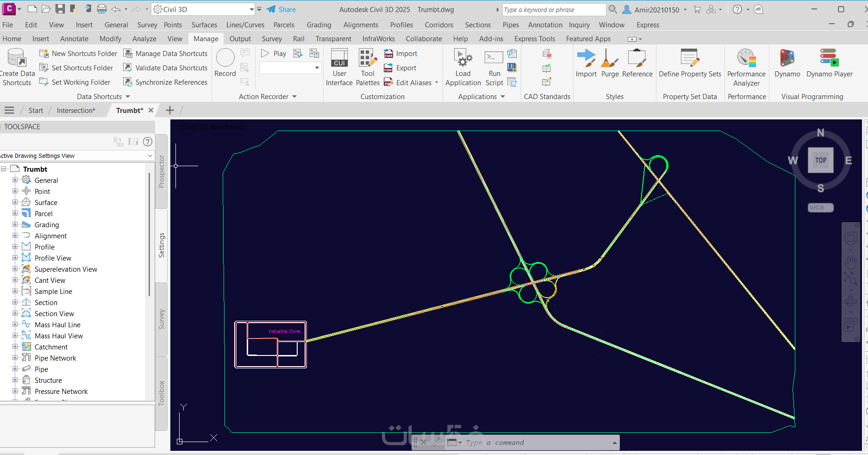Viewport: 868px width, 455px height.
Task: Play the recorded action macro
Action: point(274,54)
